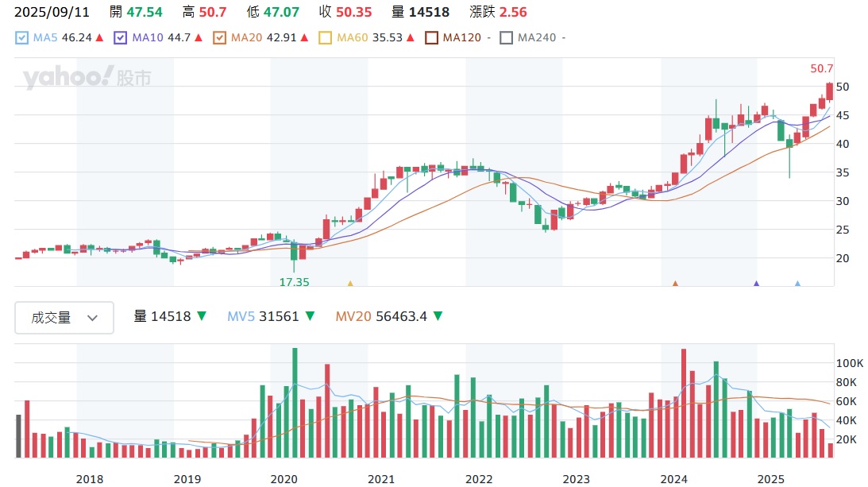The image size is (868, 487).
Task: Click the 2020 year label on time axis
Action: point(284,479)
